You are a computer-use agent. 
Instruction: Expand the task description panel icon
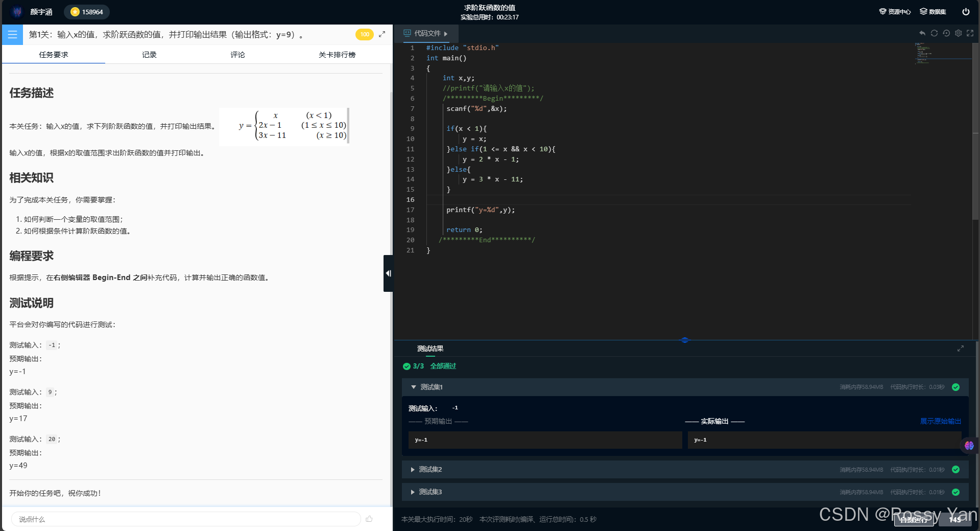(x=382, y=34)
